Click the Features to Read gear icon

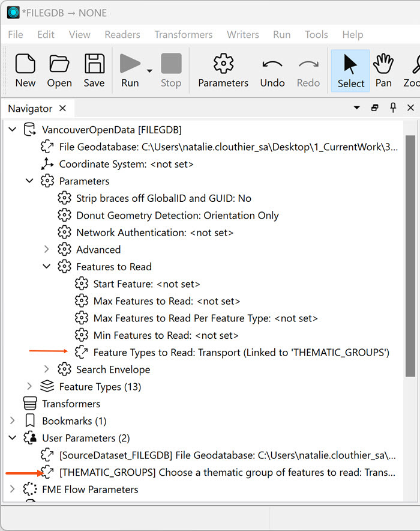pos(64,267)
